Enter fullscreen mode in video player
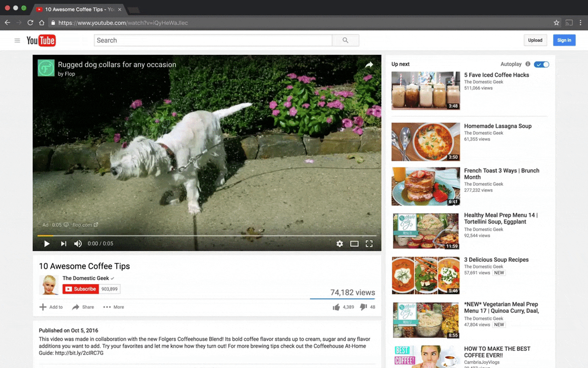This screenshot has height=368, width=588. tap(369, 244)
